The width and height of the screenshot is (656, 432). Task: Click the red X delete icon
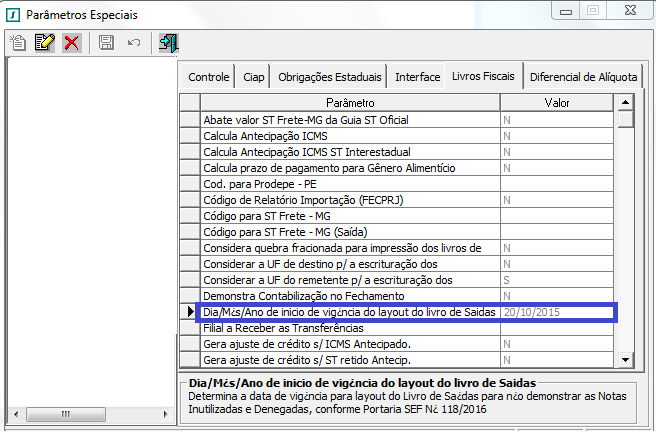[x=72, y=43]
